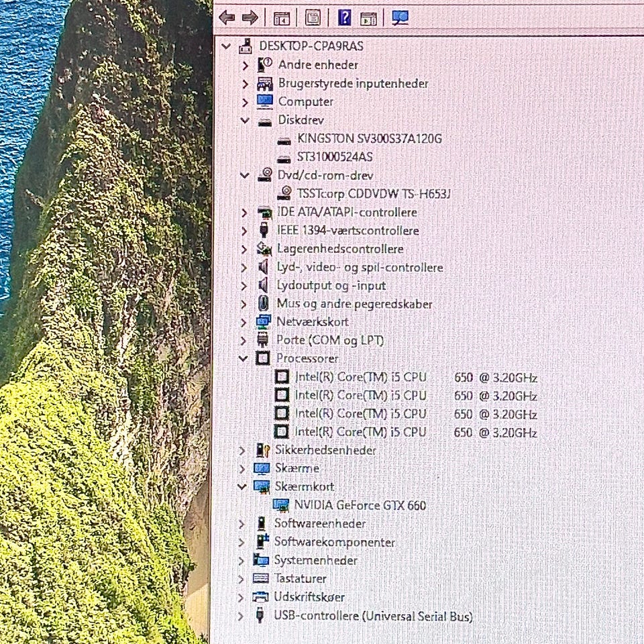Expand the Andre enheder category
Screen dimensions: 644x644
[246, 65]
